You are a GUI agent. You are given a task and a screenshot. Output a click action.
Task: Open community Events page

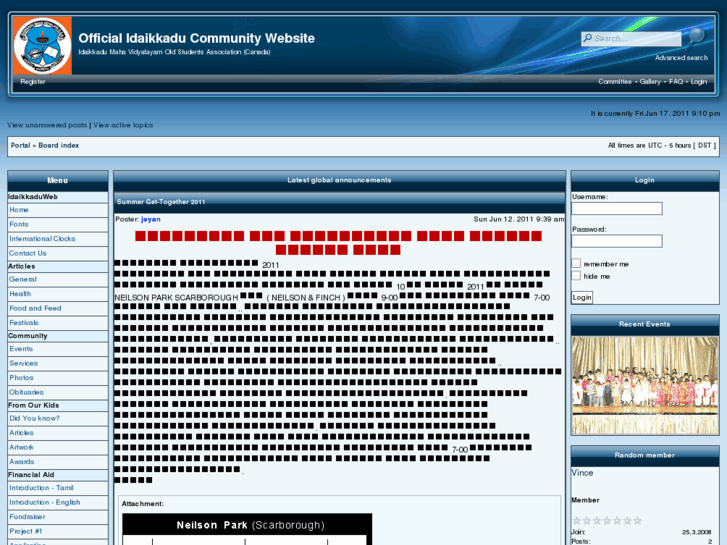coord(21,349)
